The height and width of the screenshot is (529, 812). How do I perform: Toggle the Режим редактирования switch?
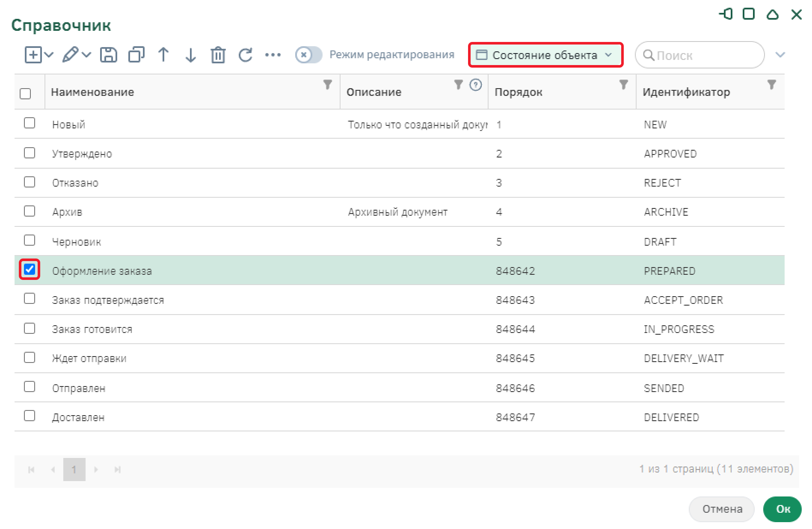point(308,55)
